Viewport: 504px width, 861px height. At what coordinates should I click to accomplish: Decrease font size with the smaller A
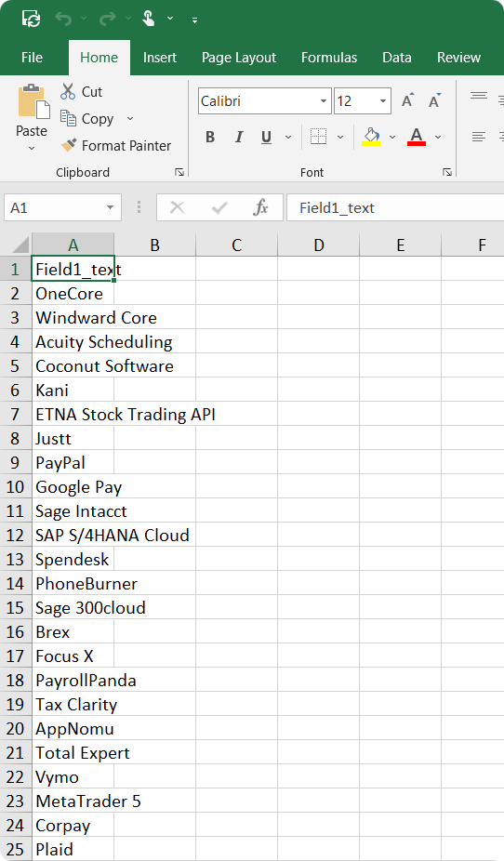[x=434, y=100]
